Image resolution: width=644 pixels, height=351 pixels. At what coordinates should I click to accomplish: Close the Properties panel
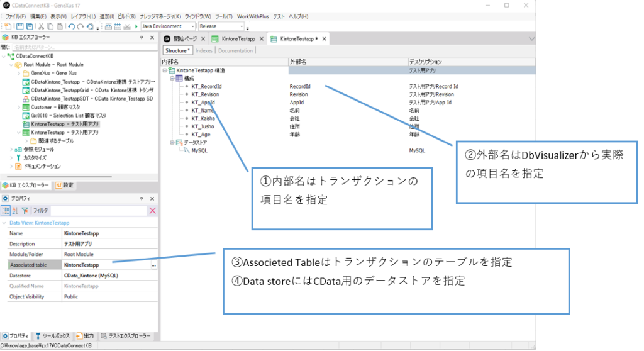click(152, 199)
